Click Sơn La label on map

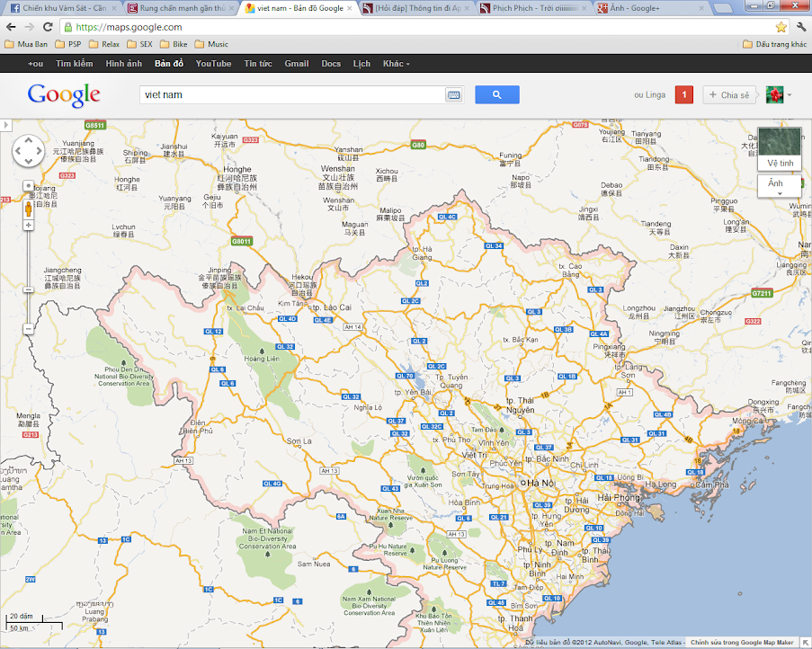coord(299,441)
